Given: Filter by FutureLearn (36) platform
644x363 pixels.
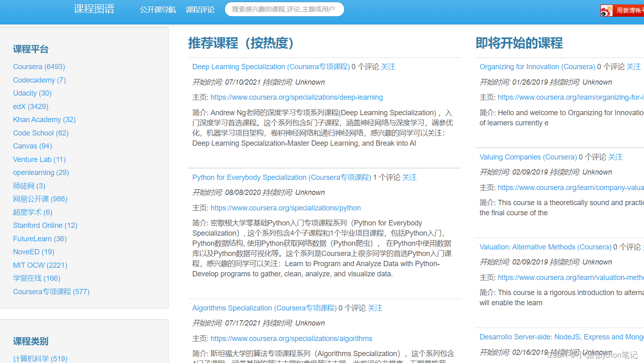Looking at the screenshot, I should coord(40,239).
